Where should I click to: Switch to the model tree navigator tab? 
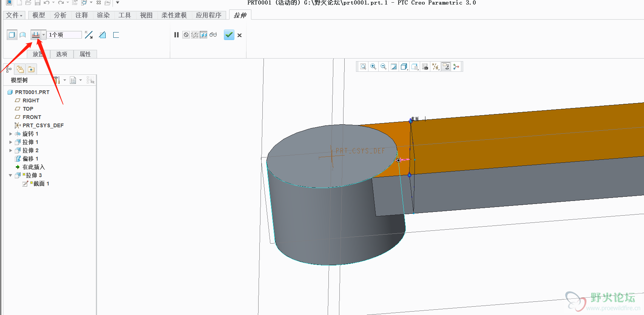(9, 69)
